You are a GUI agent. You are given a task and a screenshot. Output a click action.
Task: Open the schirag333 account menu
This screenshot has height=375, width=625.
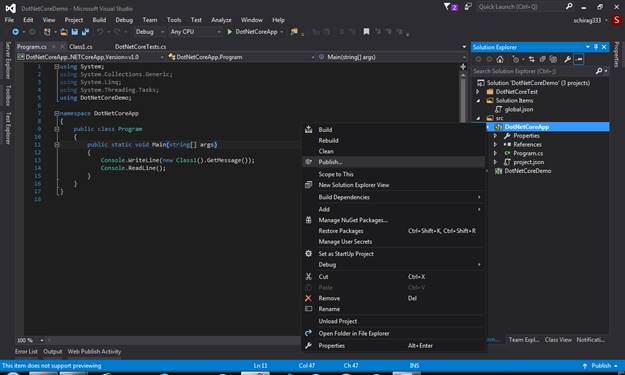pyautogui.click(x=590, y=20)
